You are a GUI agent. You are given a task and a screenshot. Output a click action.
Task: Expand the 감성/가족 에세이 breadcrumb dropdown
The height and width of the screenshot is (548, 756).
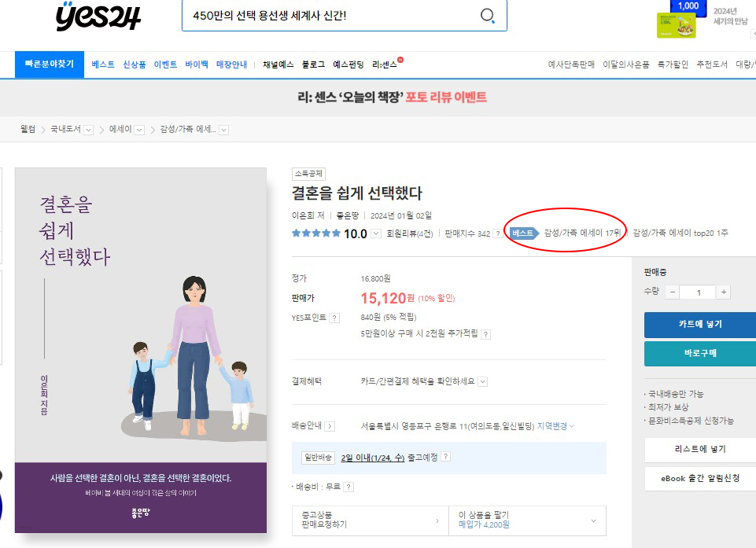tap(223, 131)
